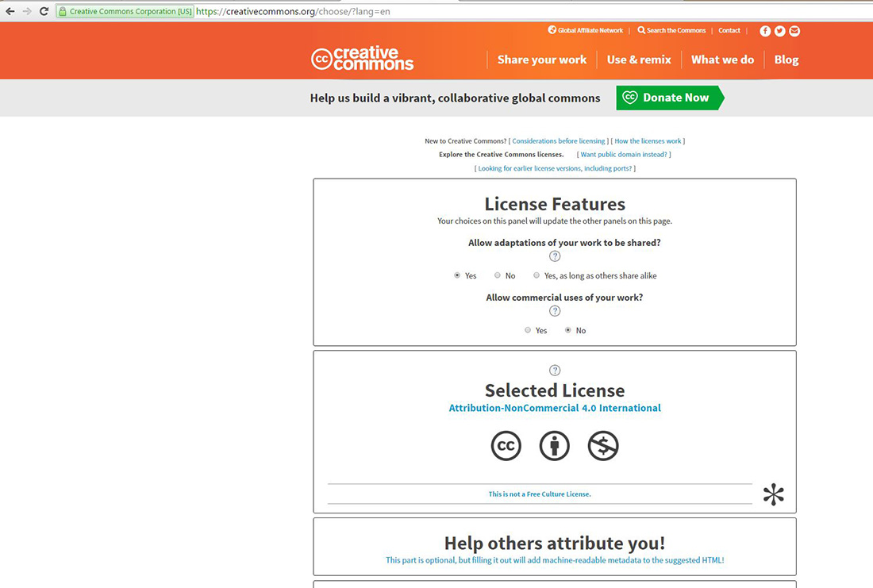873x588 pixels.
Task: Go to the Blog menu item
Action: point(786,60)
